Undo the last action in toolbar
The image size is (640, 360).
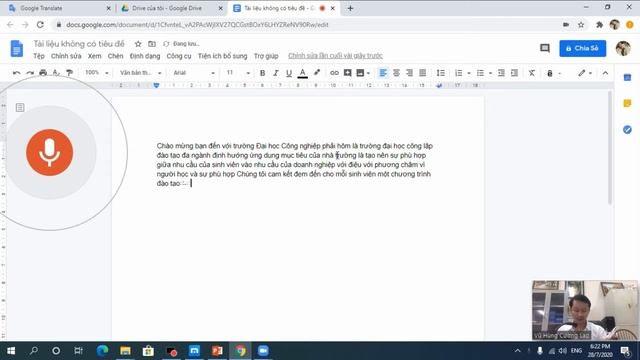click(x=17, y=73)
